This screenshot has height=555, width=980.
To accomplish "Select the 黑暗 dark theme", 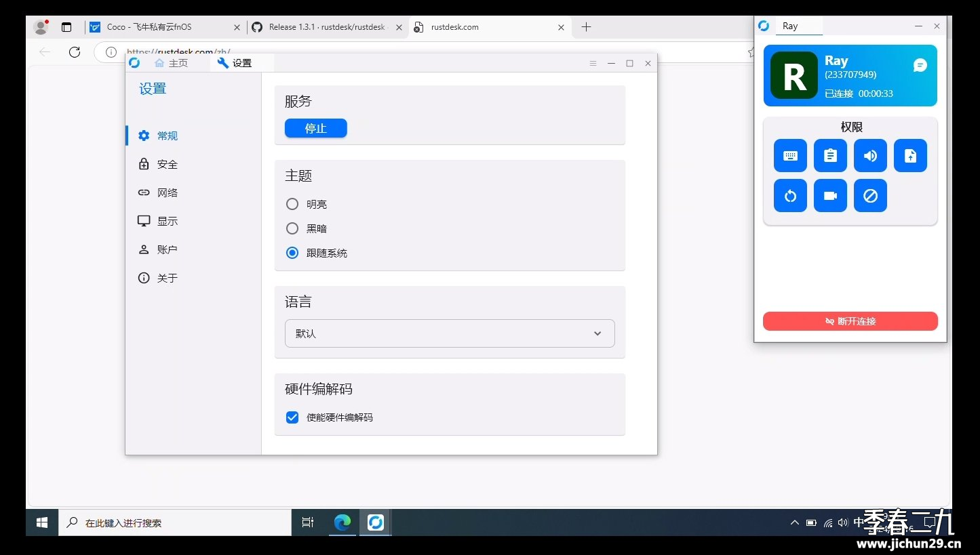I will 292,228.
